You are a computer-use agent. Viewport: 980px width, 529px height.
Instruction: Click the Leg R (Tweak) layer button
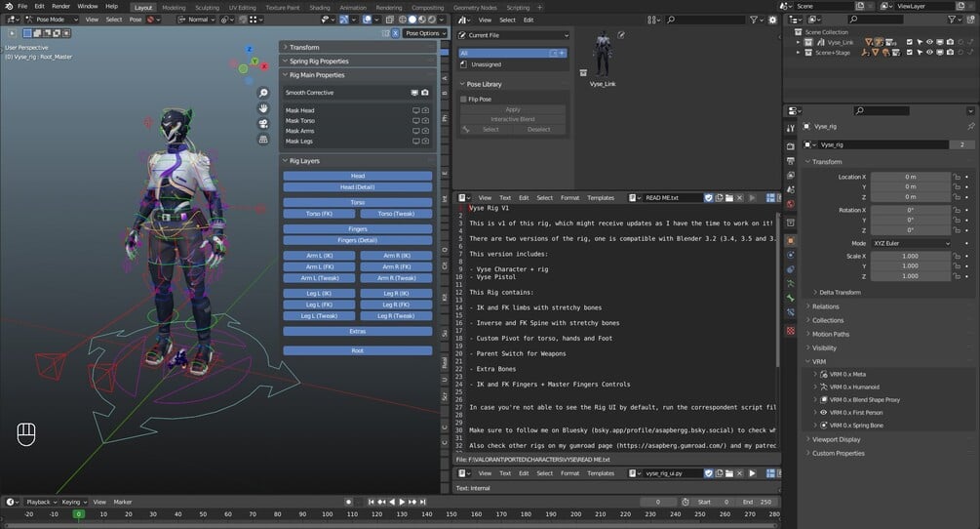(x=396, y=316)
